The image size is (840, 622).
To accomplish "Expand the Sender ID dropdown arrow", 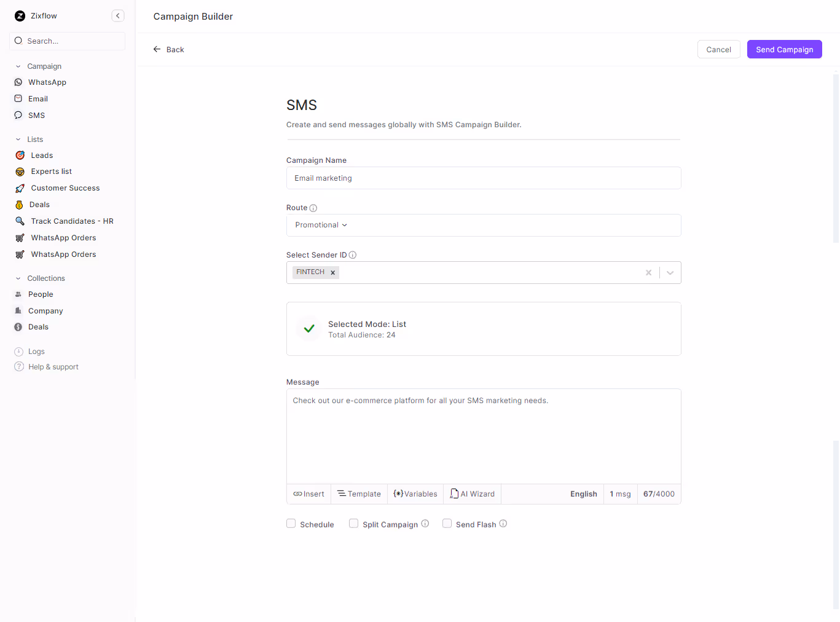I will 670,272.
